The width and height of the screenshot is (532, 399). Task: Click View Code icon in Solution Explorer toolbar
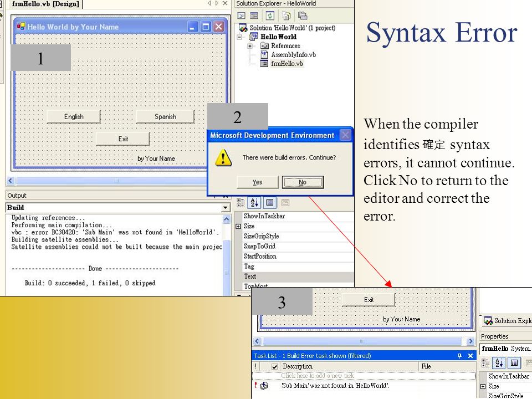(x=241, y=16)
